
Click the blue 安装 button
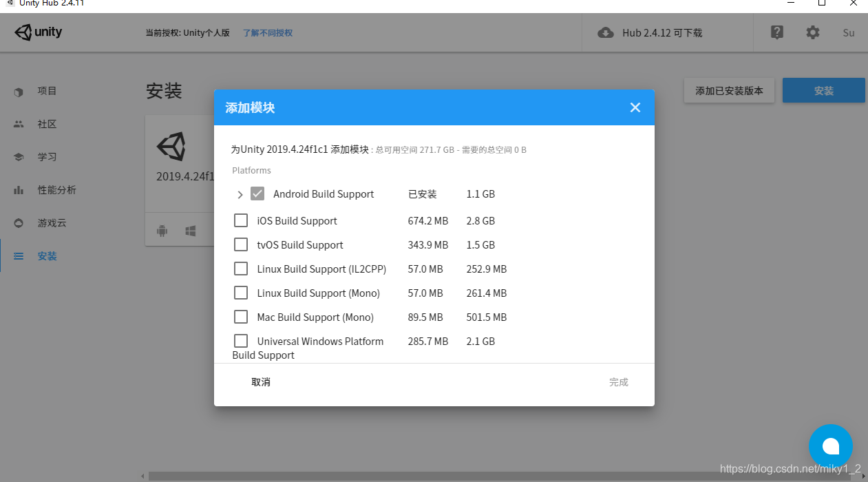(824, 91)
